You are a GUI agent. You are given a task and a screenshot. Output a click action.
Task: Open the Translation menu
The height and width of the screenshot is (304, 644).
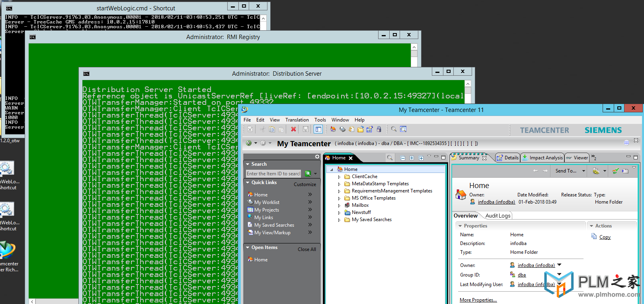(x=297, y=120)
